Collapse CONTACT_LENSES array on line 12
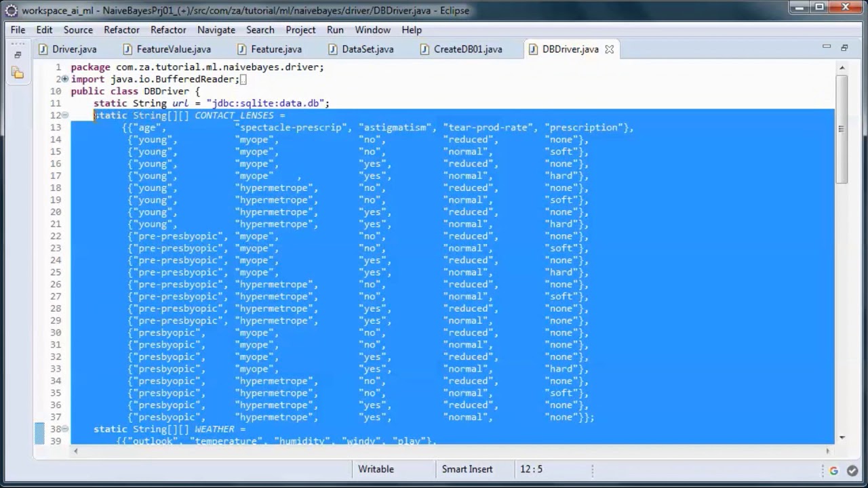Viewport: 868px width, 488px height. 66,115
